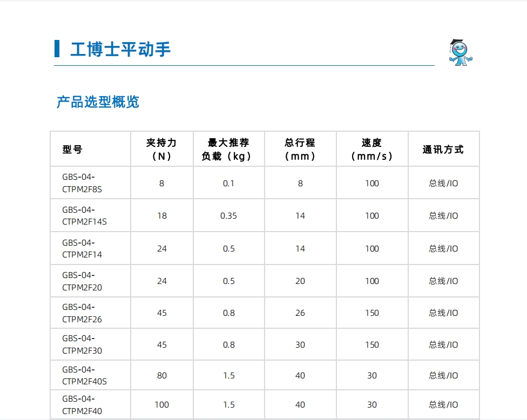Click the 0.35 load value cell
Image resolution: width=527 pixels, height=420 pixels.
point(228,215)
